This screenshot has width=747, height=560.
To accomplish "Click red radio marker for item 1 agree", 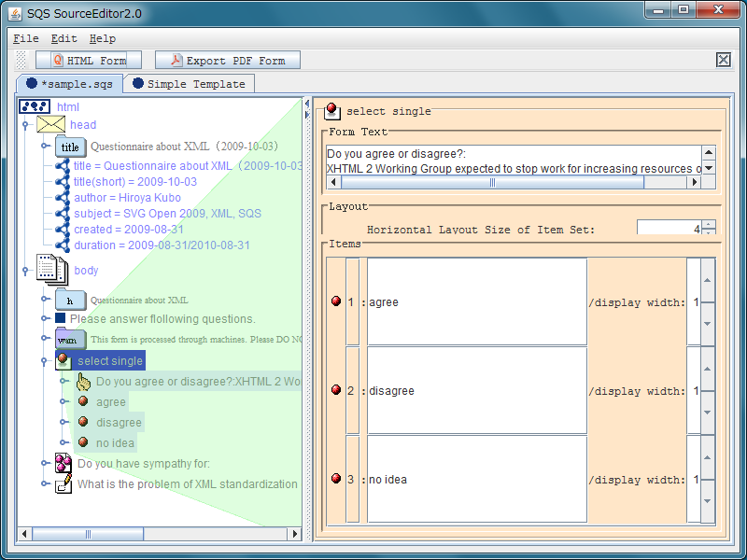I will 336,301.
